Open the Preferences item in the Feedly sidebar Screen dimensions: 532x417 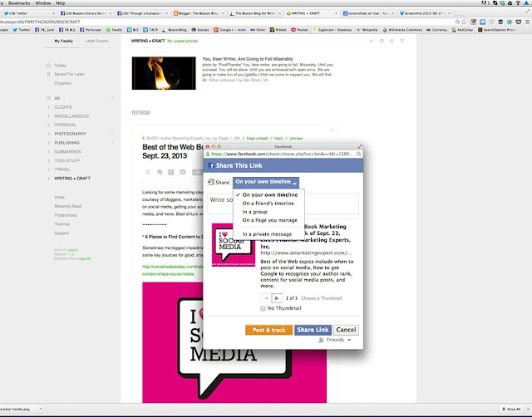[x=66, y=215]
